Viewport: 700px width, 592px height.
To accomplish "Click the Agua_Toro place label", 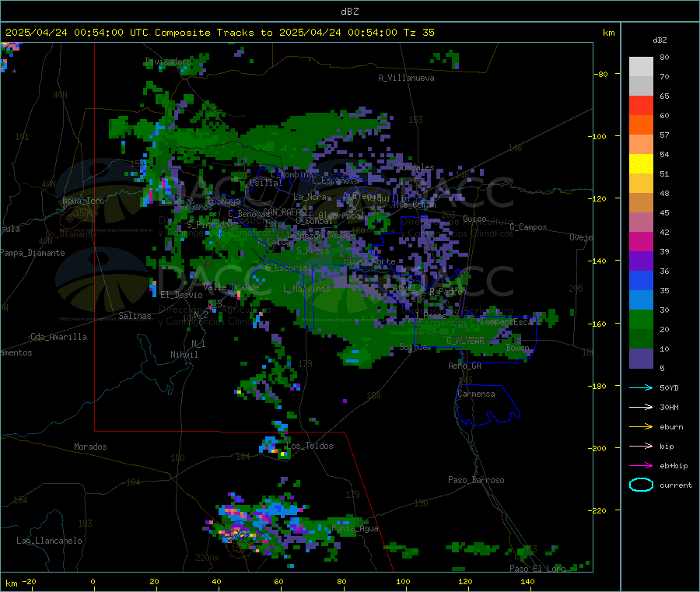I will pyautogui.click(x=83, y=201).
